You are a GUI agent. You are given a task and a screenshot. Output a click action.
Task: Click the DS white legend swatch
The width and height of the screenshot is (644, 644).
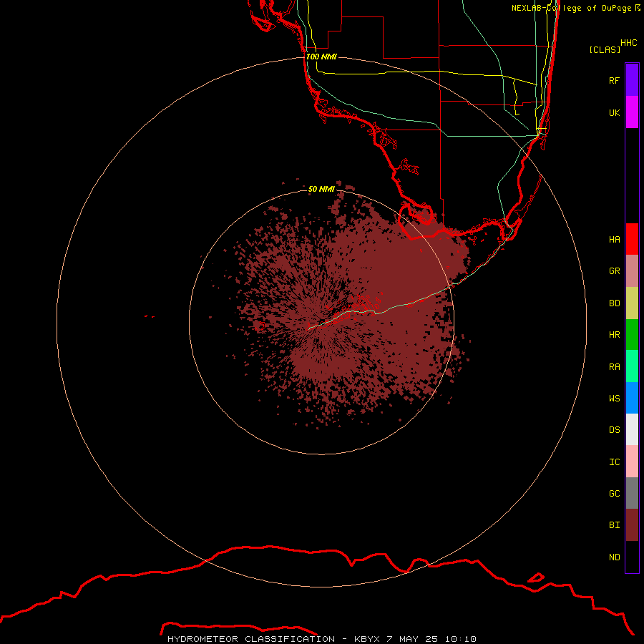[632, 429]
